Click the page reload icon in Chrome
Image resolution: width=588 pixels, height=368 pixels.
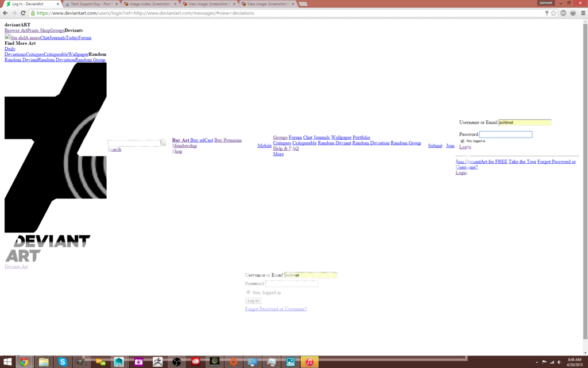point(23,13)
